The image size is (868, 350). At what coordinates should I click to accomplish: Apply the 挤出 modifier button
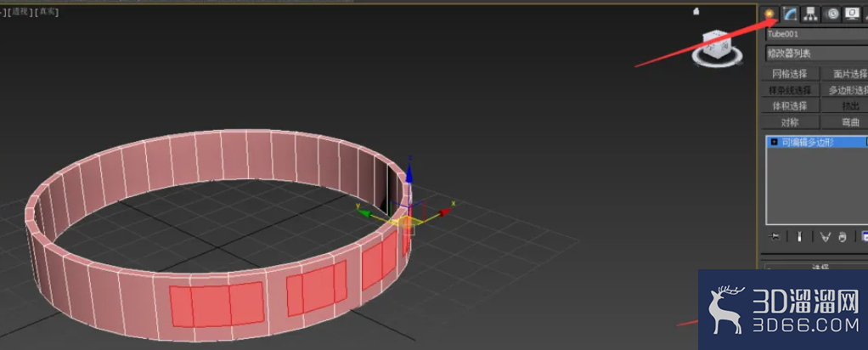tap(845, 106)
